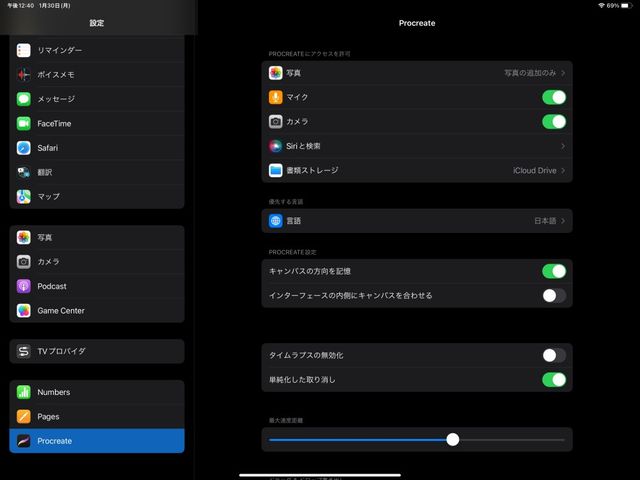Tap the 設定 sidebar title

97,23
